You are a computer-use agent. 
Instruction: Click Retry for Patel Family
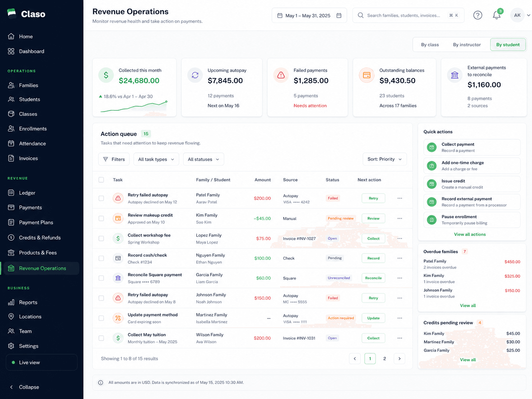click(x=373, y=198)
